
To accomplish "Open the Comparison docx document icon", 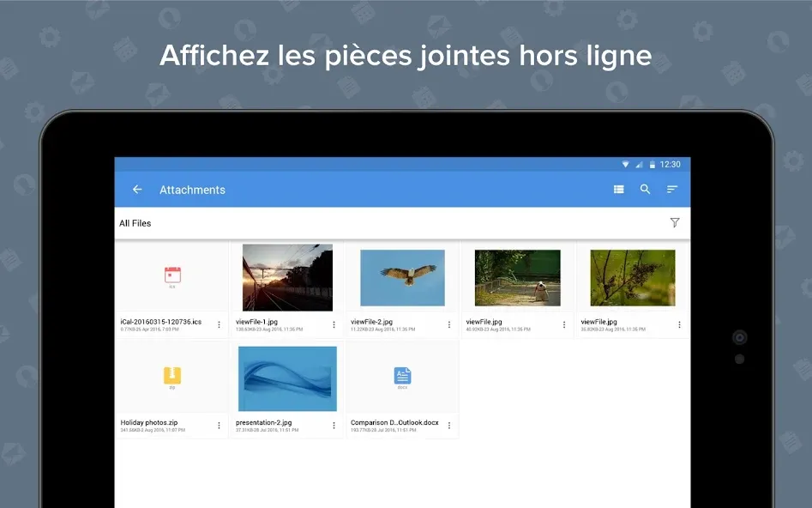I will click(x=402, y=378).
